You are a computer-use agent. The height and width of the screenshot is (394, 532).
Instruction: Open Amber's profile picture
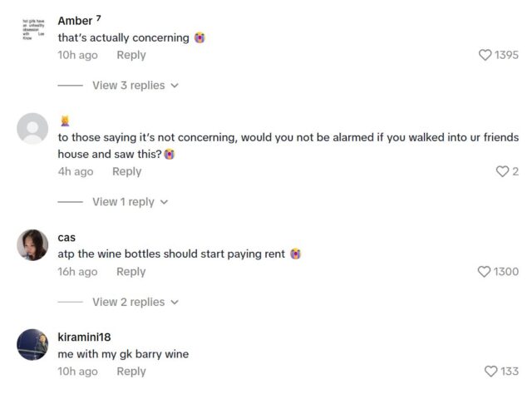32,28
